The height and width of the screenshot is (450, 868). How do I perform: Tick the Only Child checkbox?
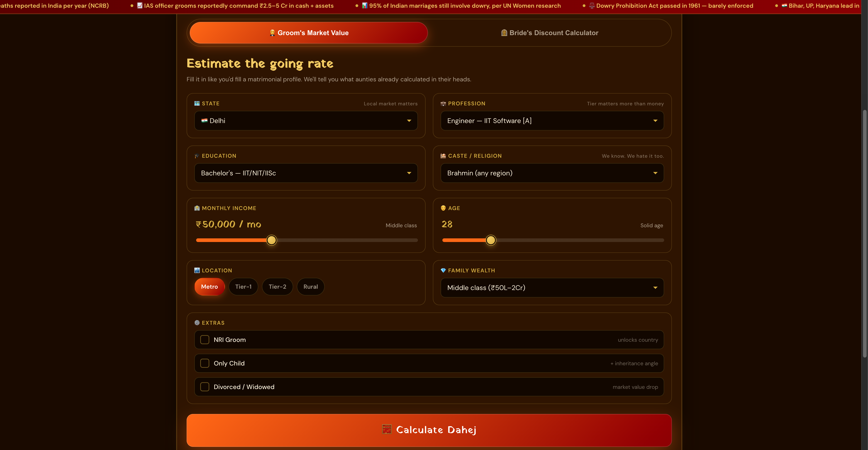[x=205, y=363]
